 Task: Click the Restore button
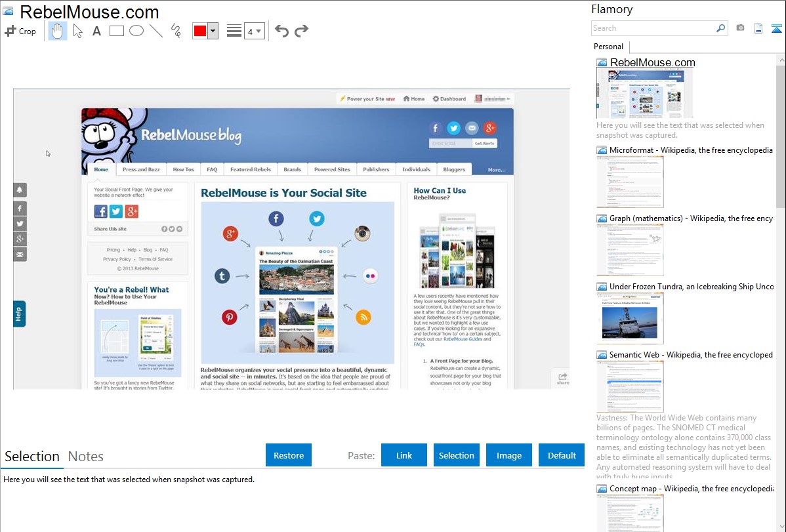(x=289, y=455)
